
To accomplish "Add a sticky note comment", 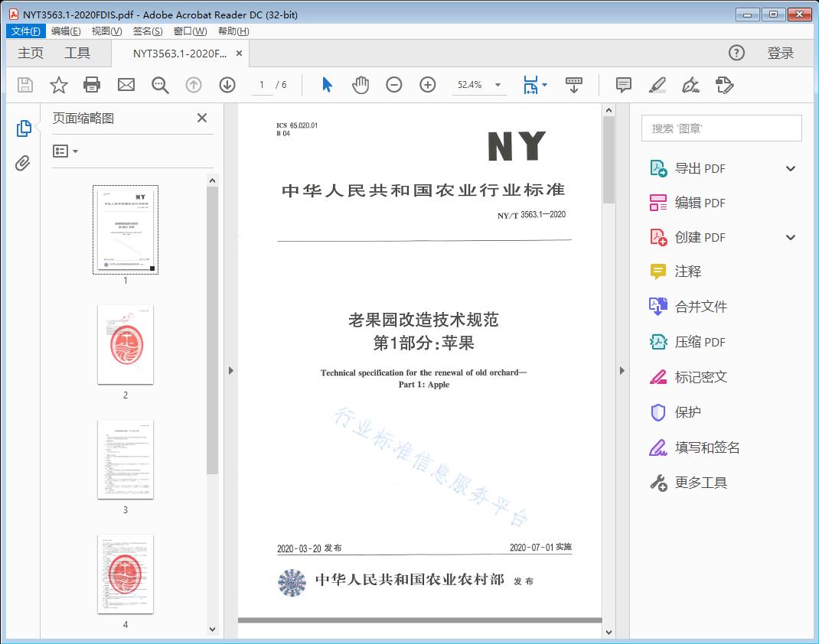I will click(624, 85).
